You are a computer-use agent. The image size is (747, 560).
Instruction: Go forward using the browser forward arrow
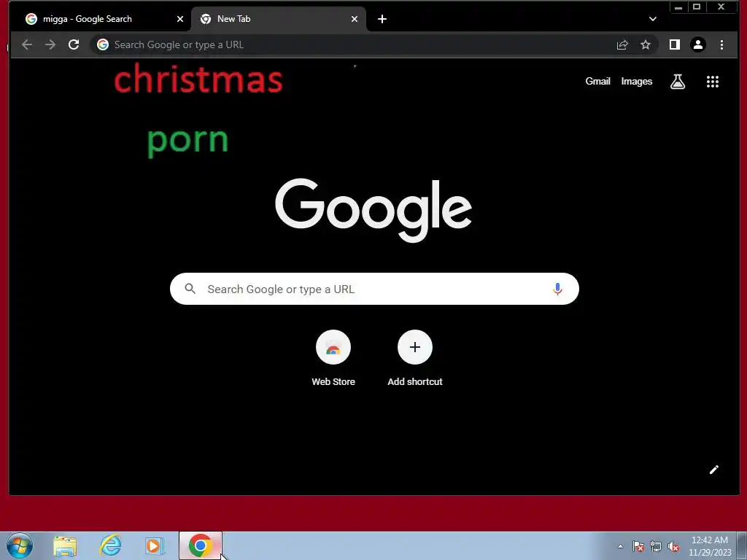click(x=50, y=44)
